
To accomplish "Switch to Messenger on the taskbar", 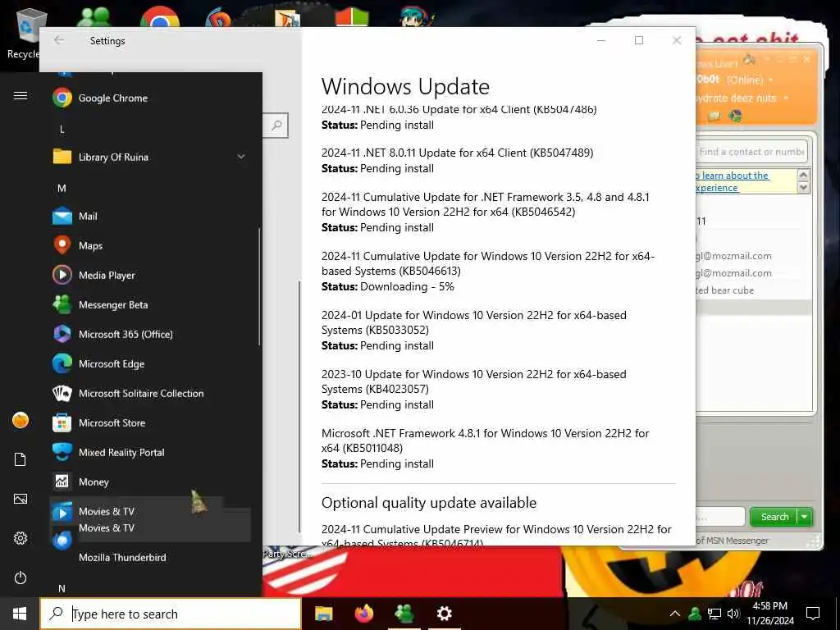I will pyautogui.click(x=404, y=614).
